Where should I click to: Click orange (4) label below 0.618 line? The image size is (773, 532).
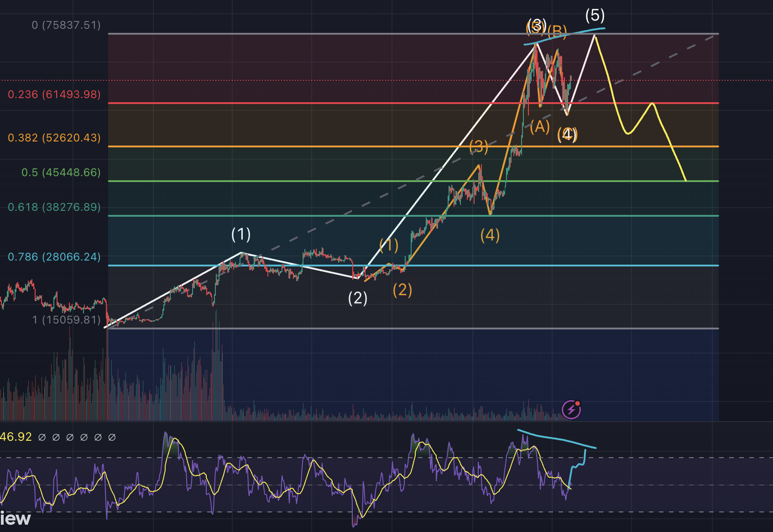[x=490, y=235]
